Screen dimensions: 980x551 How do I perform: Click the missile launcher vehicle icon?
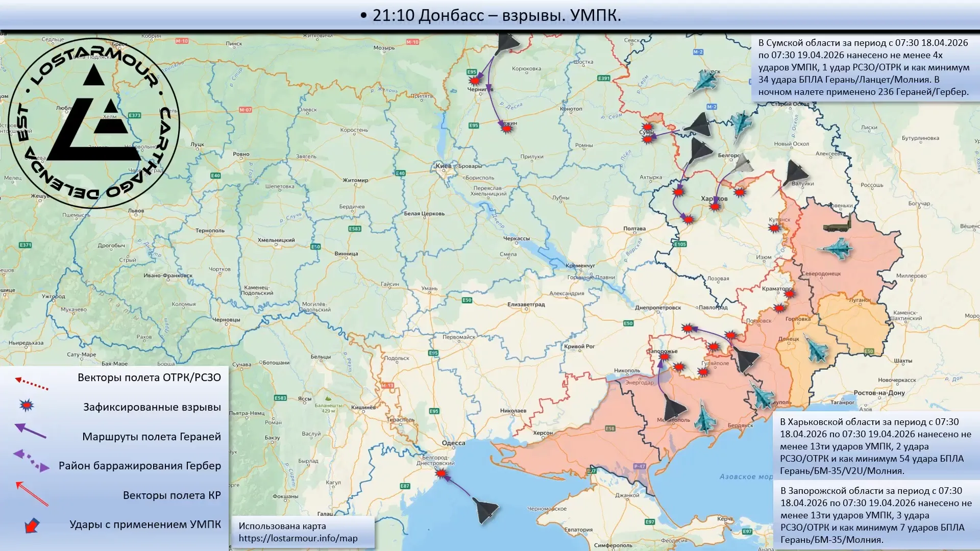point(837,224)
